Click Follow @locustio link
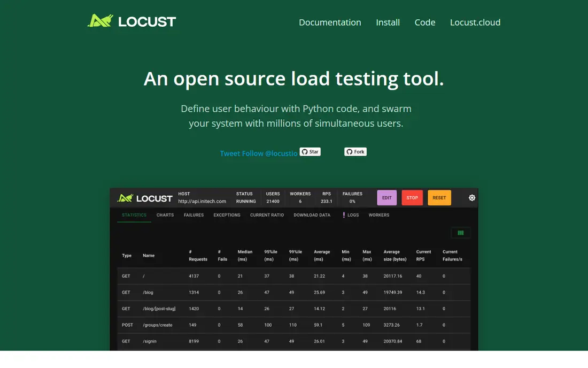Image resolution: width=588 pixels, height=368 pixels. click(269, 154)
